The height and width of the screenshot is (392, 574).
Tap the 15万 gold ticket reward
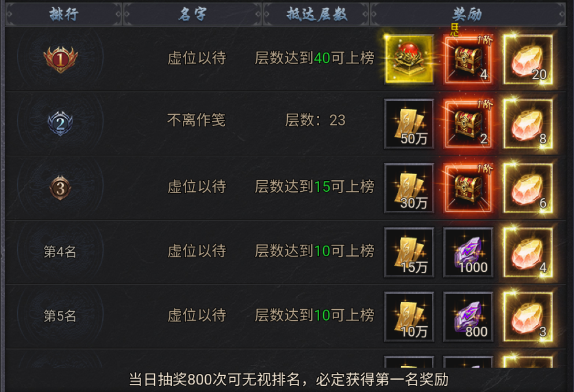click(x=409, y=252)
